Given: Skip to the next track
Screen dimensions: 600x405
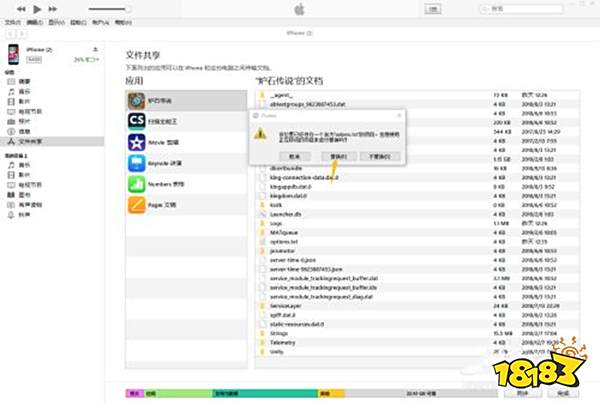Looking at the screenshot, I should pyautogui.click(x=52, y=9).
